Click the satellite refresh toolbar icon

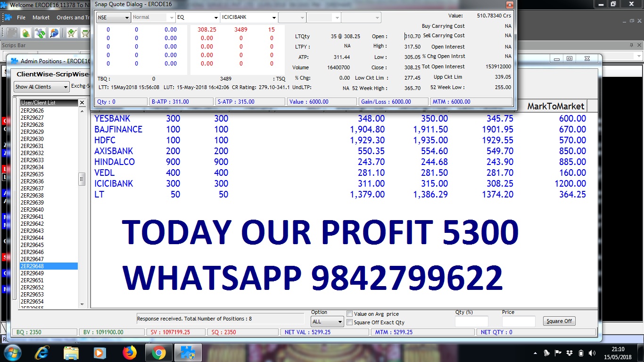point(40,33)
